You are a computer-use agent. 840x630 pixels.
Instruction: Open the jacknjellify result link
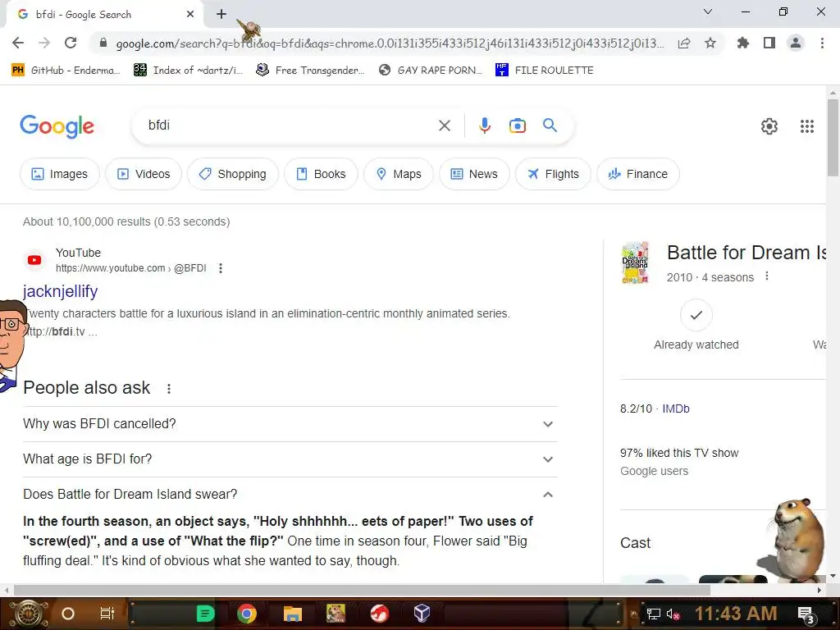(x=60, y=291)
